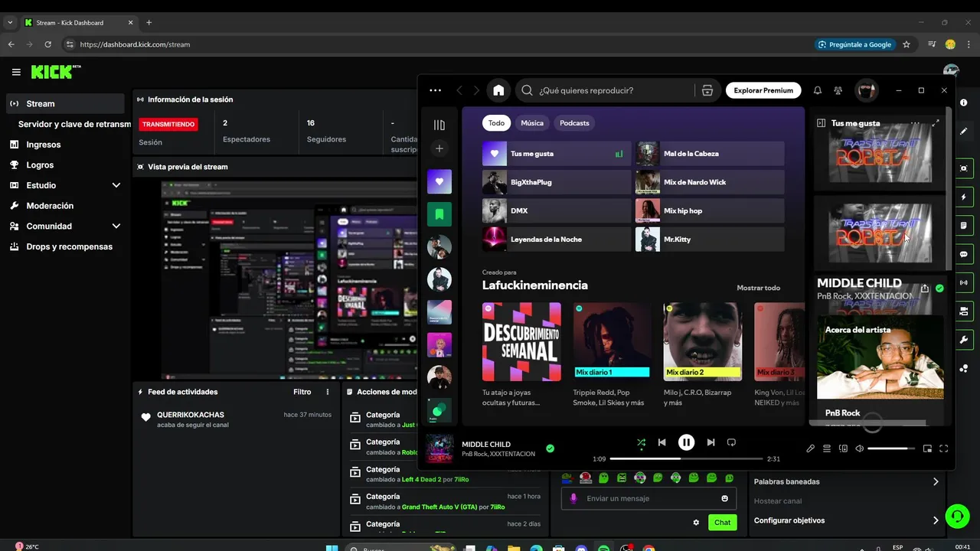This screenshot has height=551, width=980.
Task: Seek on Spotify track progress bar
Action: pos(686,458)
